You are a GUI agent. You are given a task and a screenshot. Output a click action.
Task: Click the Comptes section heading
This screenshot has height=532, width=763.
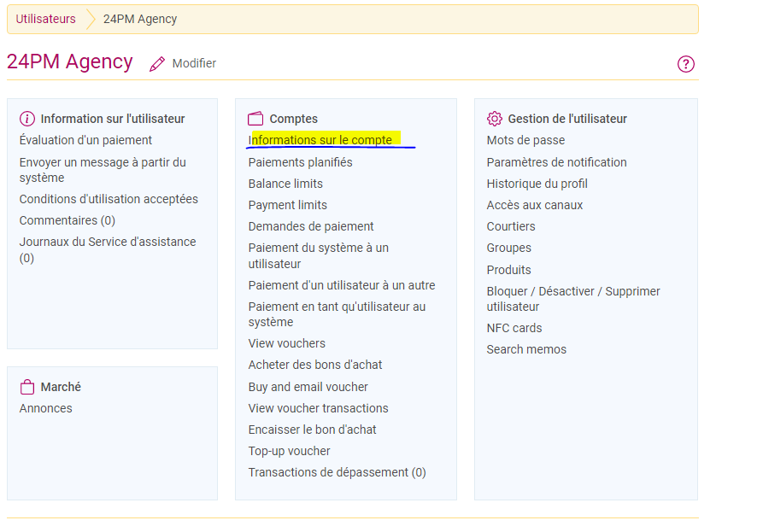point(293,119)
